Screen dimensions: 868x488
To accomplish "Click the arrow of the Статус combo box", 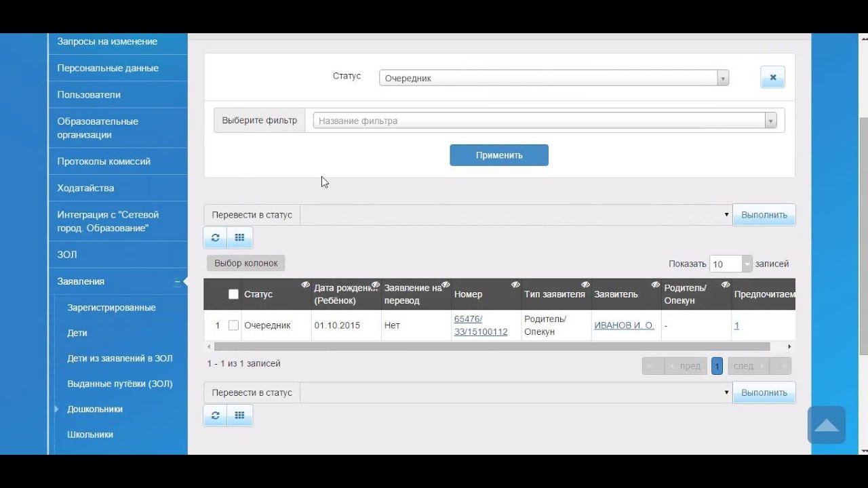I will pyautogui.click(x=723, y=78).
